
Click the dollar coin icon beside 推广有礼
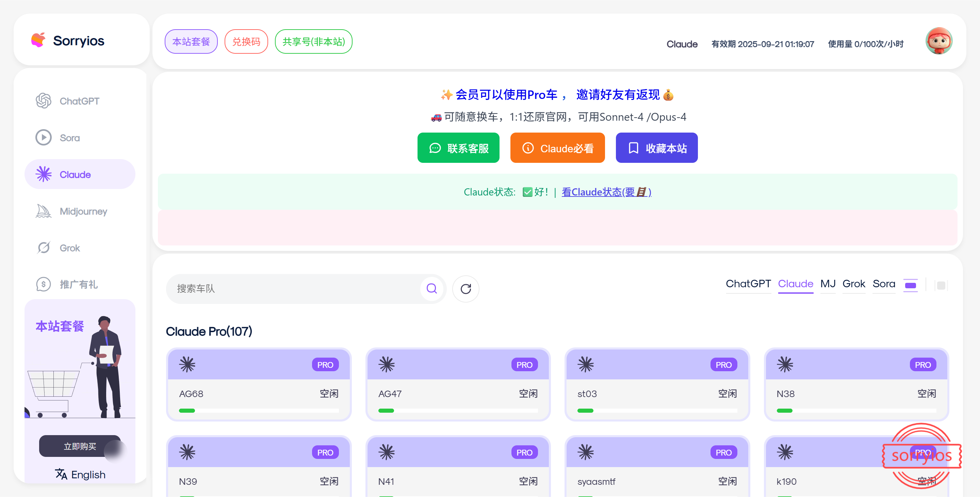point(43,284)
